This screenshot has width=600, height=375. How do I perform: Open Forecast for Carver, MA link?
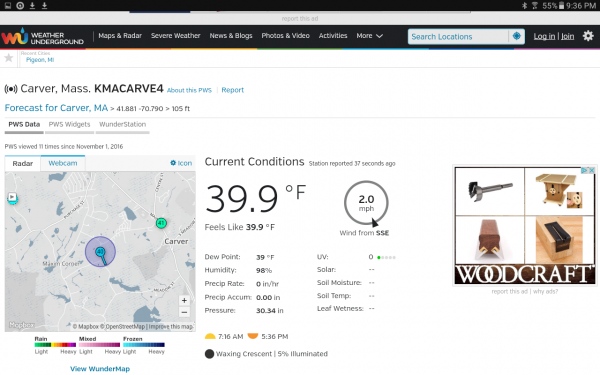[x=56, y=108]
